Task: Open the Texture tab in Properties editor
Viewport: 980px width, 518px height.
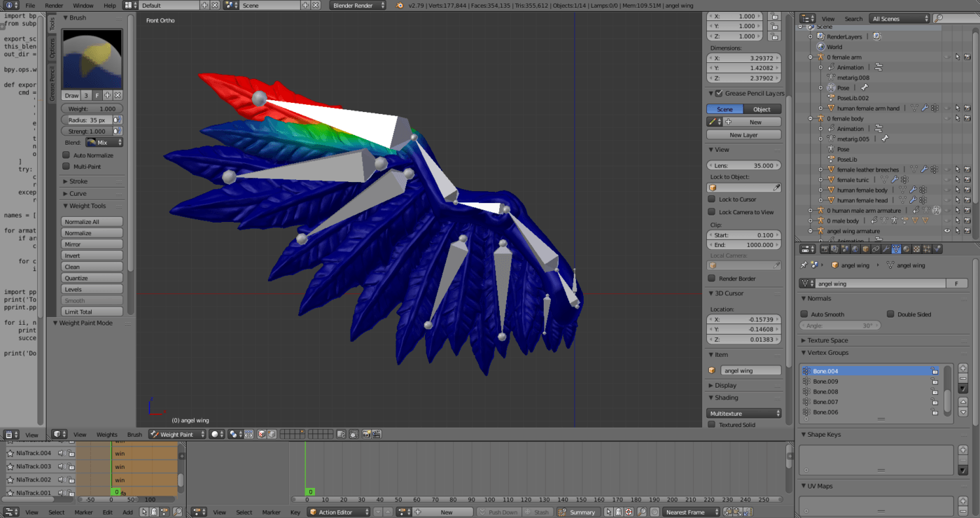Action: (x=917, y=248)
